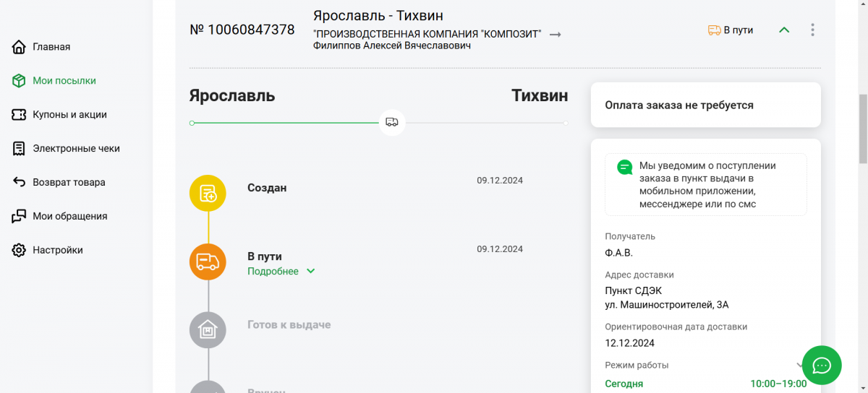Click the three-dot order options menu
The width and height of the screenshot is (868, 393).
[x=813, y=30]
